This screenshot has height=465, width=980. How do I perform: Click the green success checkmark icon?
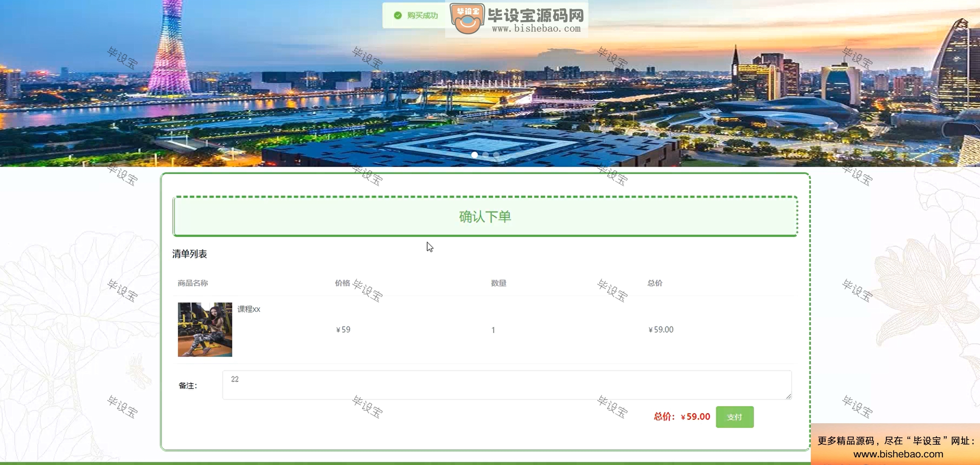pos(398,15)
